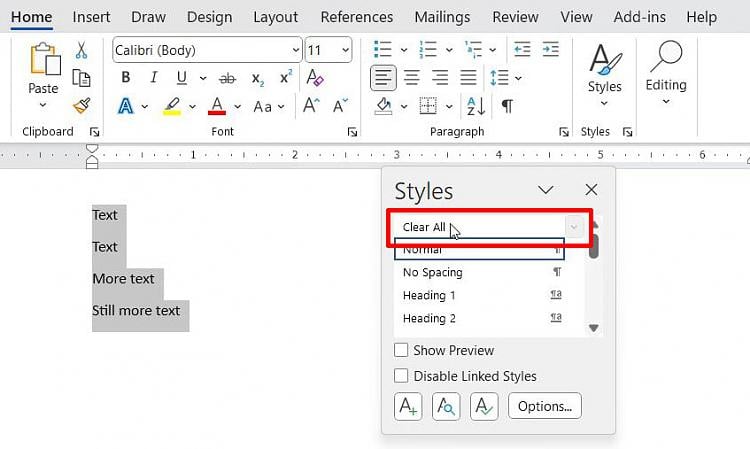Screen dimensions: 750x449
Task: Check Disable Linked Styles option
Action: click(401, 376)
